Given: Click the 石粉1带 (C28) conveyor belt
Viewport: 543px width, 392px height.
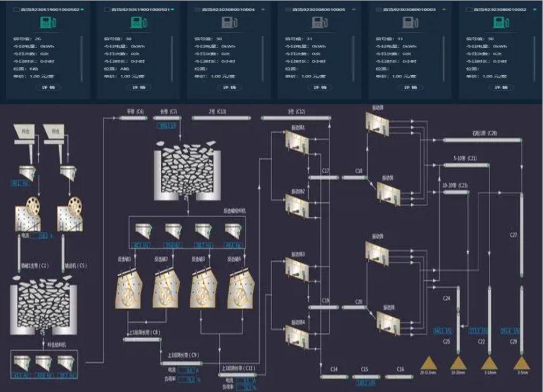Looking at the screenshot, I should click(482, 140).
